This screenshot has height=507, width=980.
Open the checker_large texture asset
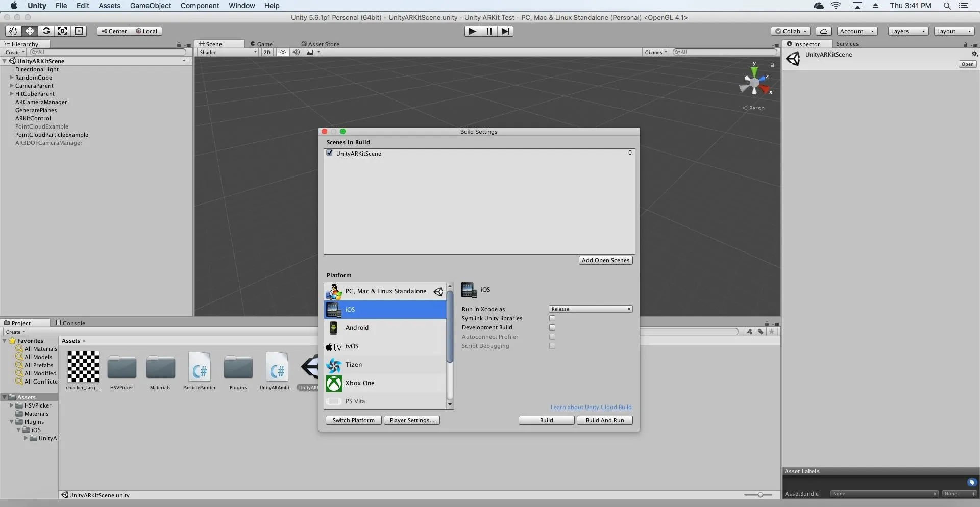pos(83,367)
